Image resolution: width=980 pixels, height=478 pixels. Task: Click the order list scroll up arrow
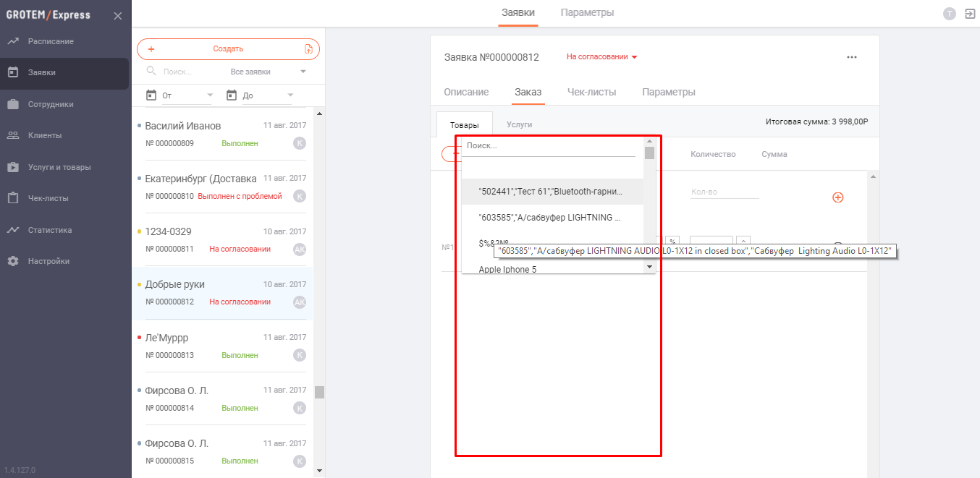[x=319, y=114]
